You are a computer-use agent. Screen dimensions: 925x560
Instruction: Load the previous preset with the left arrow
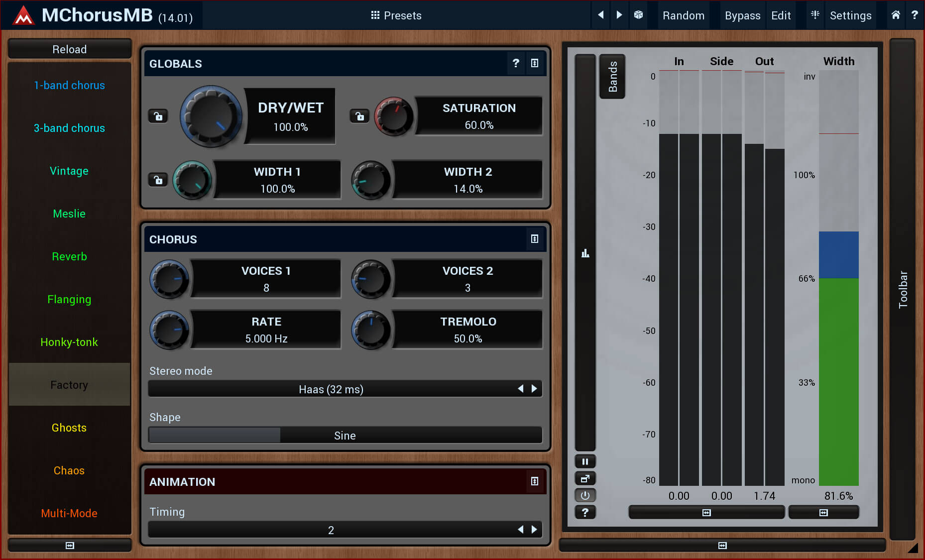(601, 15)
